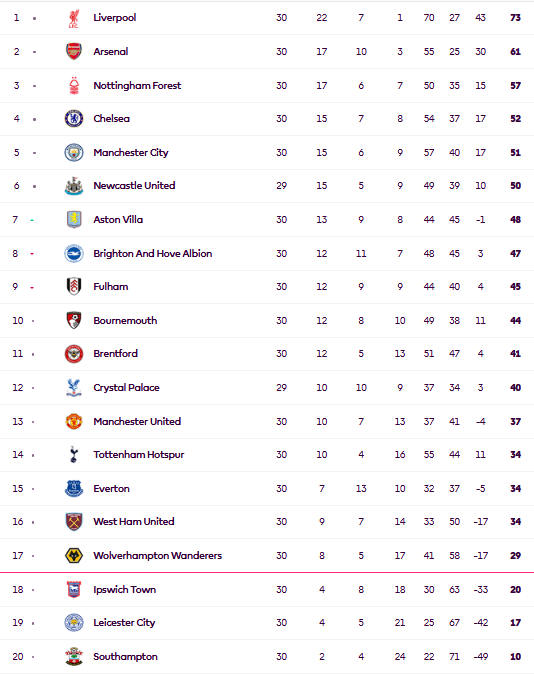The width and height of the screenshot is (534, 675).
Task: Click the Everton club badge
Action: pyautogui.click(x=74, y=488)
